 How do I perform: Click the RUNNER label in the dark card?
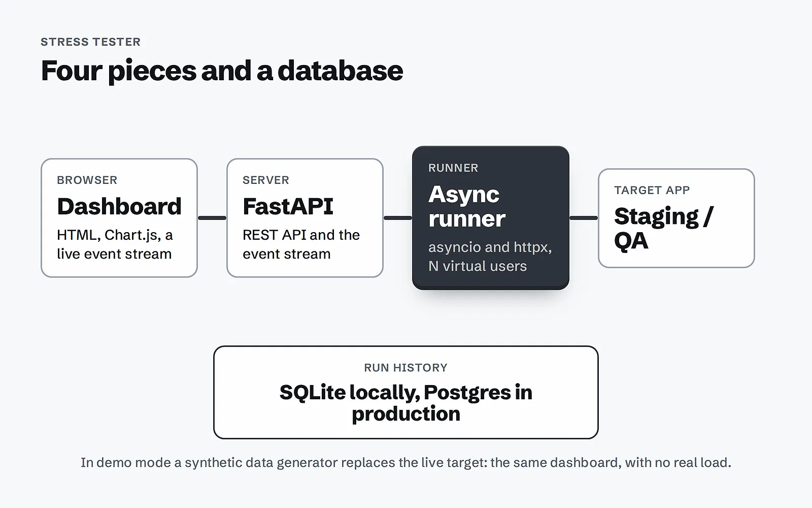453,168
